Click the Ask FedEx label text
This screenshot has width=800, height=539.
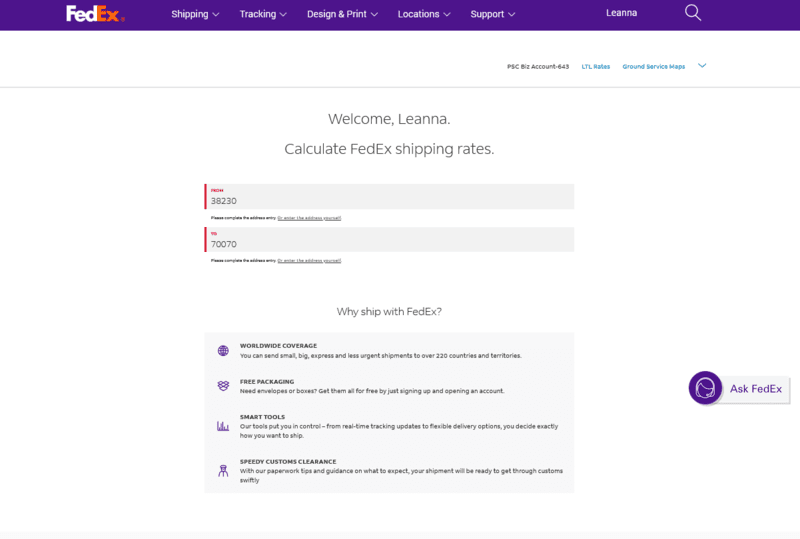(x=756, y=389)
